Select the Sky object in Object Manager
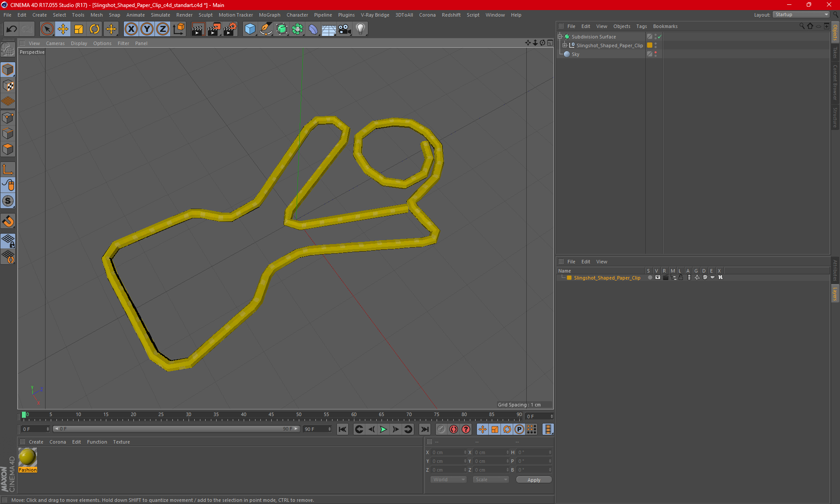840x504 pixels. [575, 54]
